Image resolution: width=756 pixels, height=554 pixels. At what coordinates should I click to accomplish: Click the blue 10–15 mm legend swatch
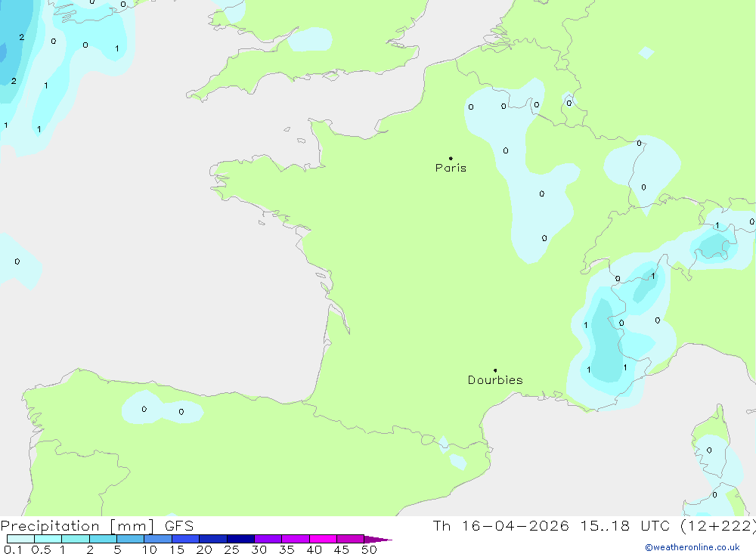point(158,539)
